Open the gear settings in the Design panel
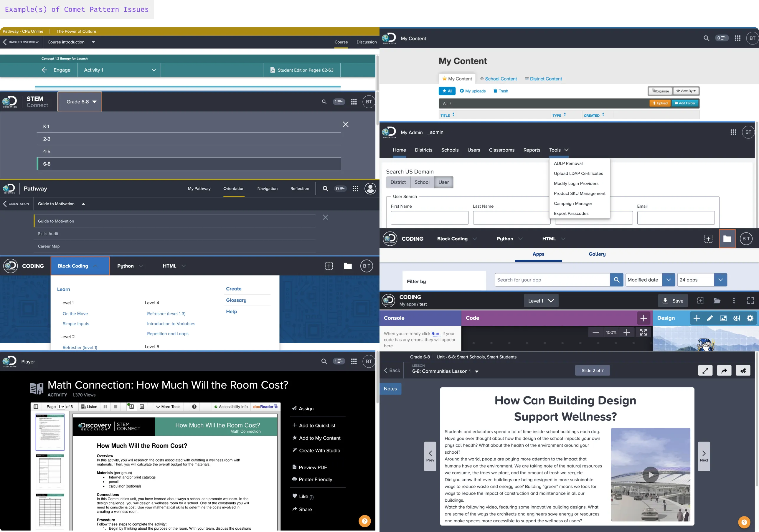The image size is (759, 532). [x=750, y=318]
